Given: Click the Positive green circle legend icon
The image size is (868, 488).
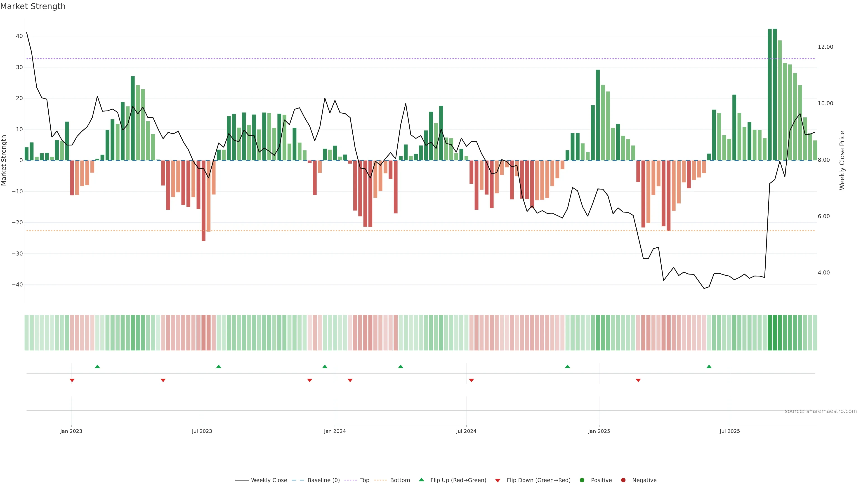Looking at the screenshot, I should click(582, 480).
